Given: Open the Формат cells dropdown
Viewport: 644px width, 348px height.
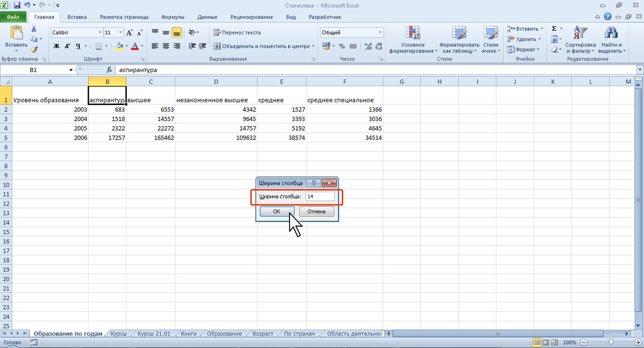Looking at the screenshot, I should click(523, 50).
